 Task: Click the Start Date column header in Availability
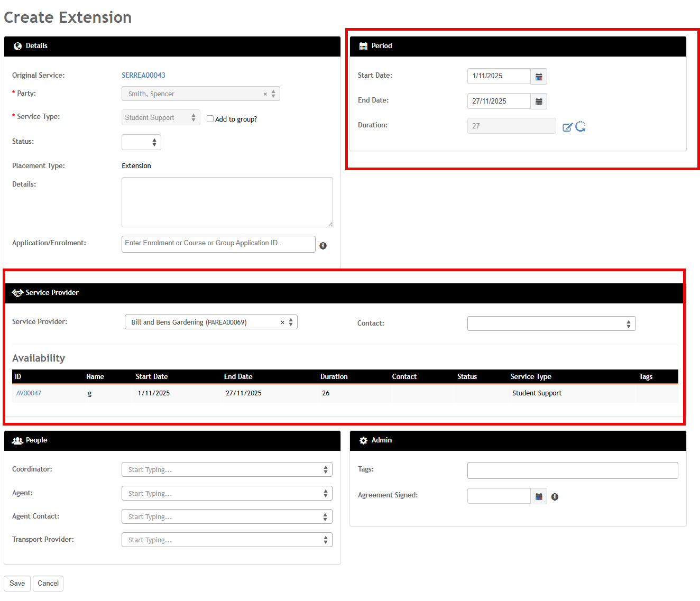152,377
